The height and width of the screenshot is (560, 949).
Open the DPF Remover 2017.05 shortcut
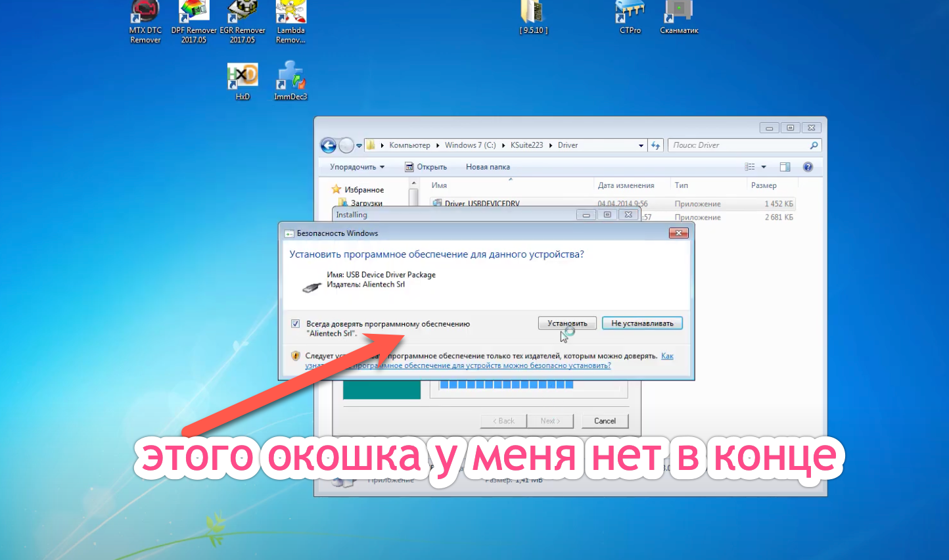[x=194, y=14]
